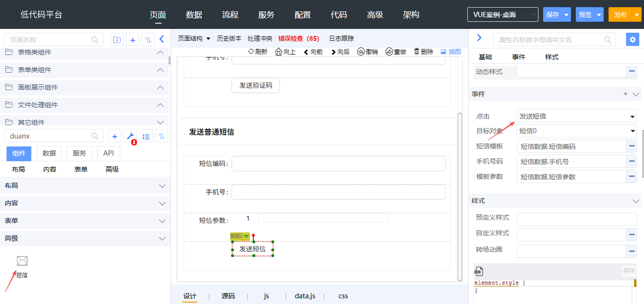Expand the 内容 section in component panel
Image resolution: width=644 pixels, height=304 pixels.
click(85, 203)
